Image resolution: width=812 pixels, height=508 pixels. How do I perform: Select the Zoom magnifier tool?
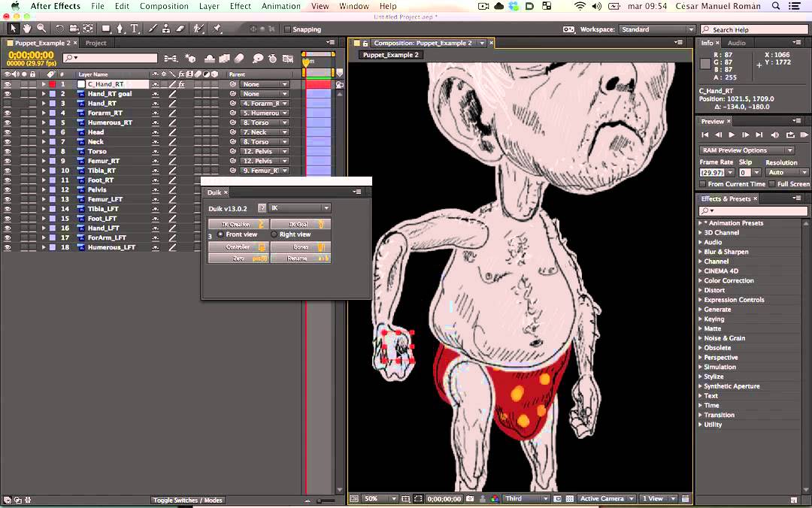click(x=41, y=29)
